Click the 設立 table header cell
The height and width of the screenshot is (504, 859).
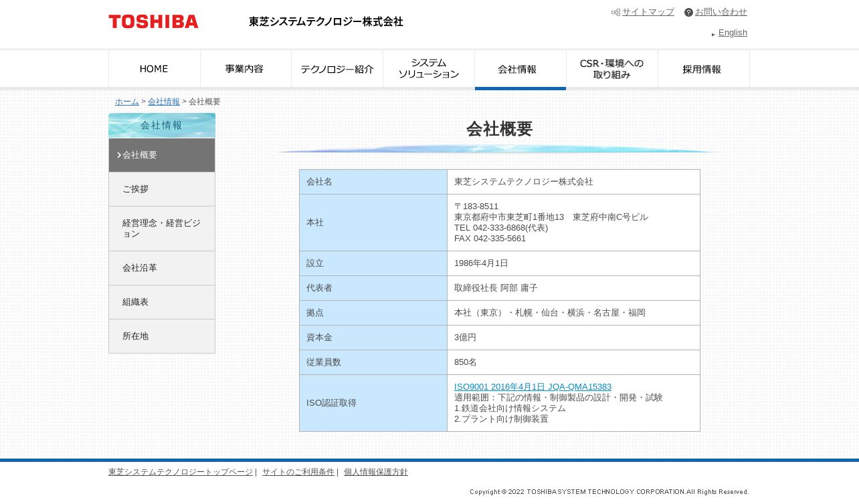tap(373, 263)
